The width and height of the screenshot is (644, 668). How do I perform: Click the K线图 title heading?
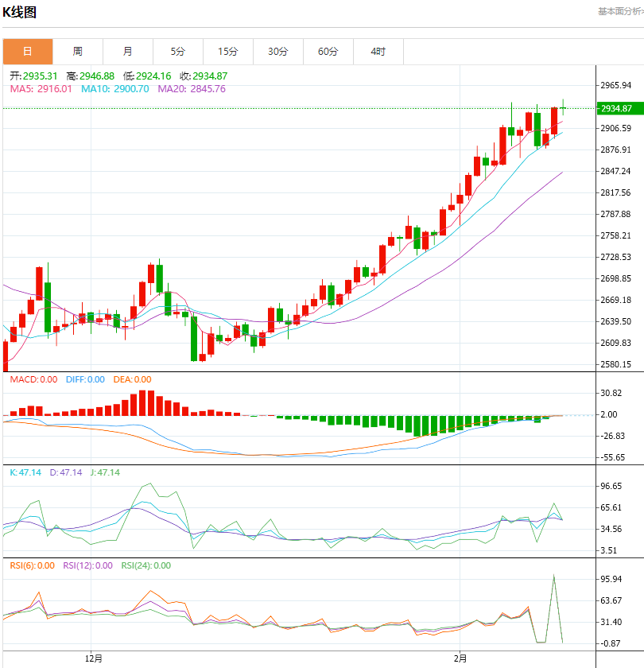(x=20, y=13)
